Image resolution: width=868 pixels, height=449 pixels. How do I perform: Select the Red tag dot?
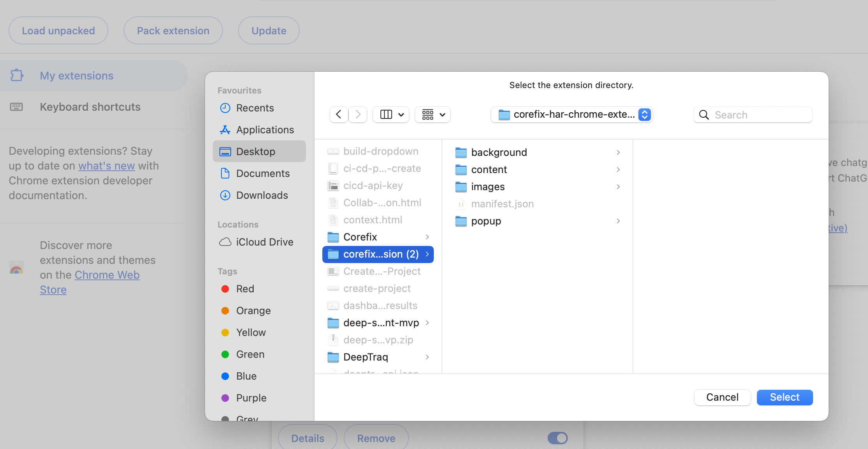point(225,289)
